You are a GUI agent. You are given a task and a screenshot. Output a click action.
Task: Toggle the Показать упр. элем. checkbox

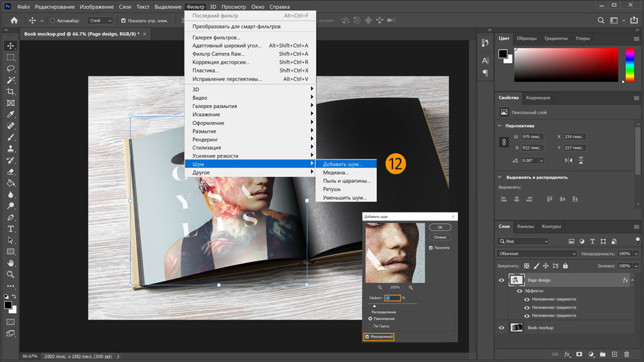[123, 21]
